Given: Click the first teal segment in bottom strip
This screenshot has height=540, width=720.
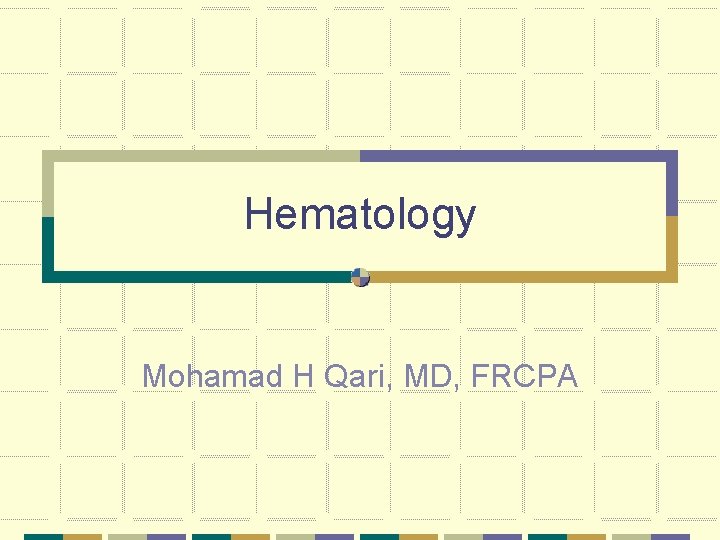Looking at the screenshot, I should [43, 536].
